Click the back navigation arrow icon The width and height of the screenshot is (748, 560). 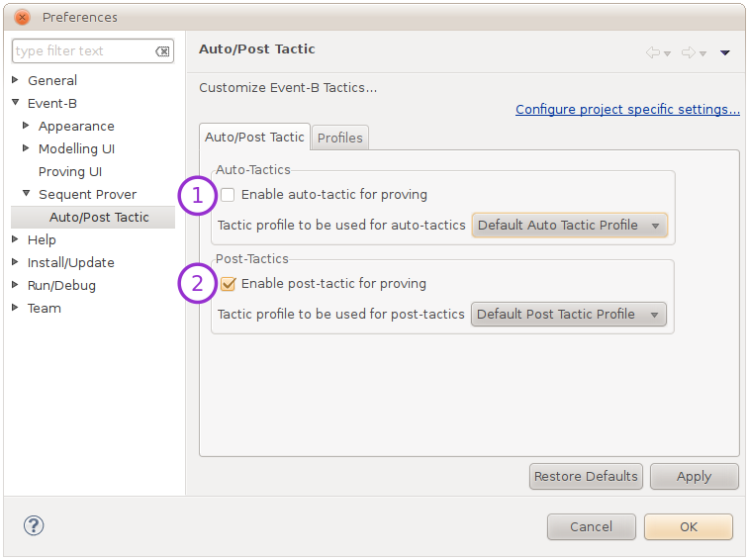tap(653, 52)
